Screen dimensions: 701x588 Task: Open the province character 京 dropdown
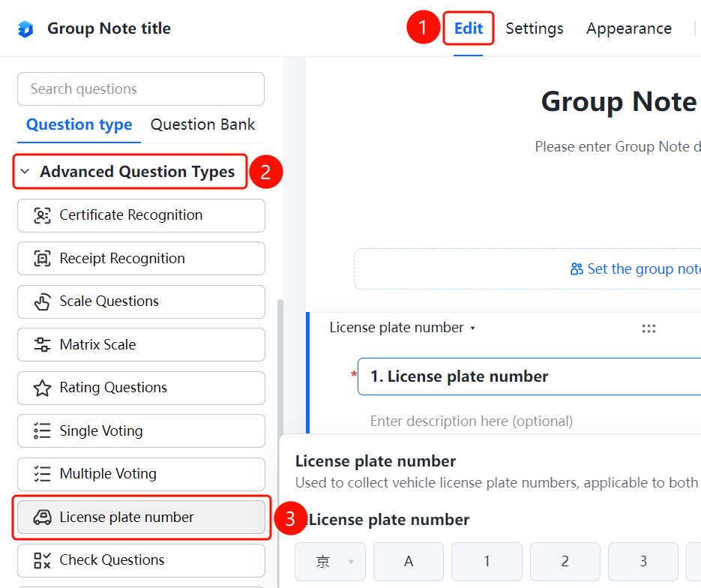pyautogui.click(x=330, y=561)
